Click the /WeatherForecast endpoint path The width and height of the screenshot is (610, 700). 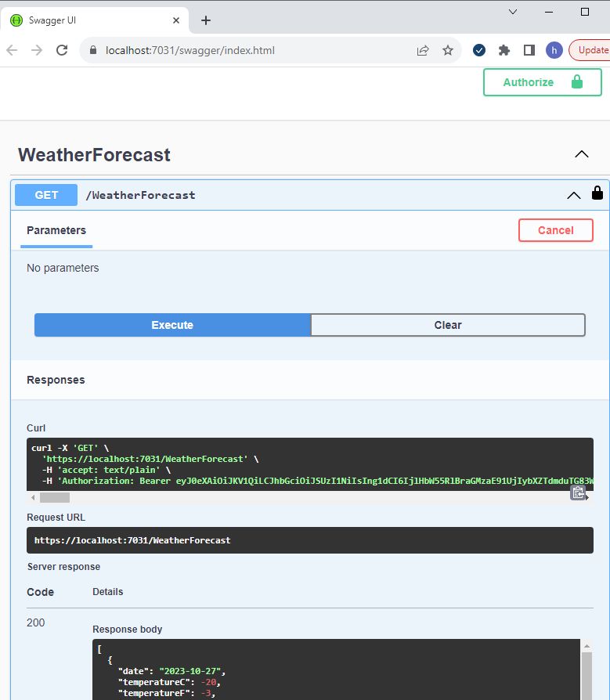(x=140, y=195)
